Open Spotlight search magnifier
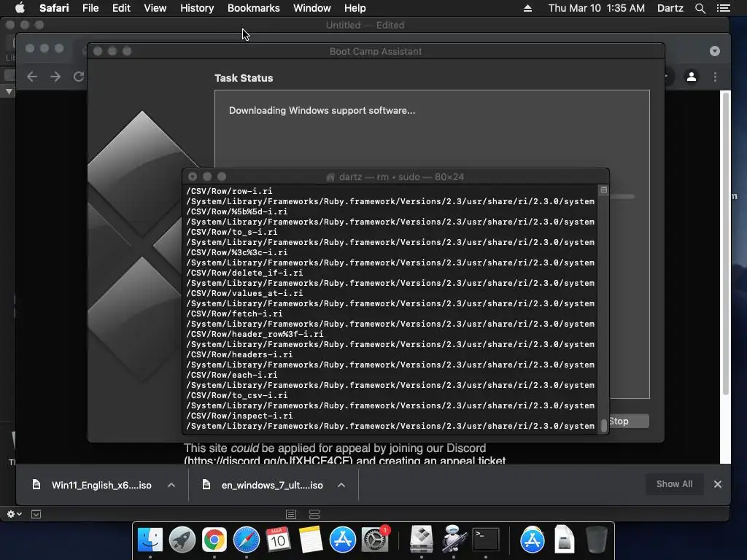747x560 pixels. point(700,8)
